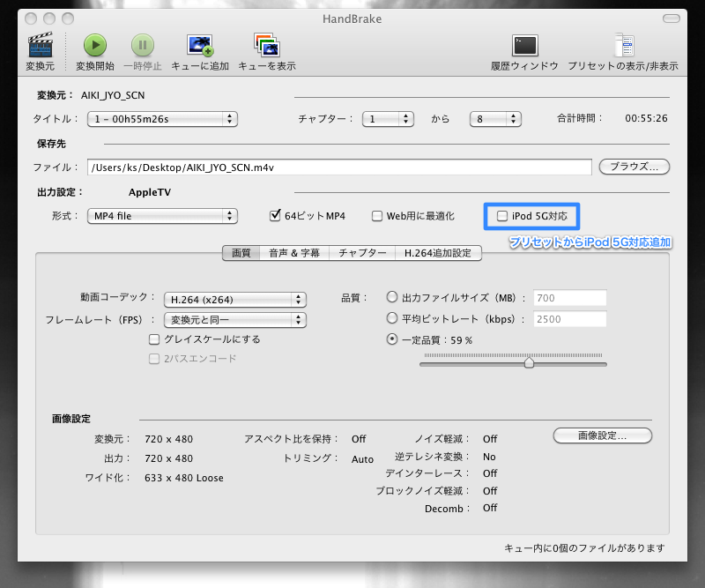705x588 pixels.
Task: Switch to the 音声 & 字幕 tab
Action: click(293, 253)
